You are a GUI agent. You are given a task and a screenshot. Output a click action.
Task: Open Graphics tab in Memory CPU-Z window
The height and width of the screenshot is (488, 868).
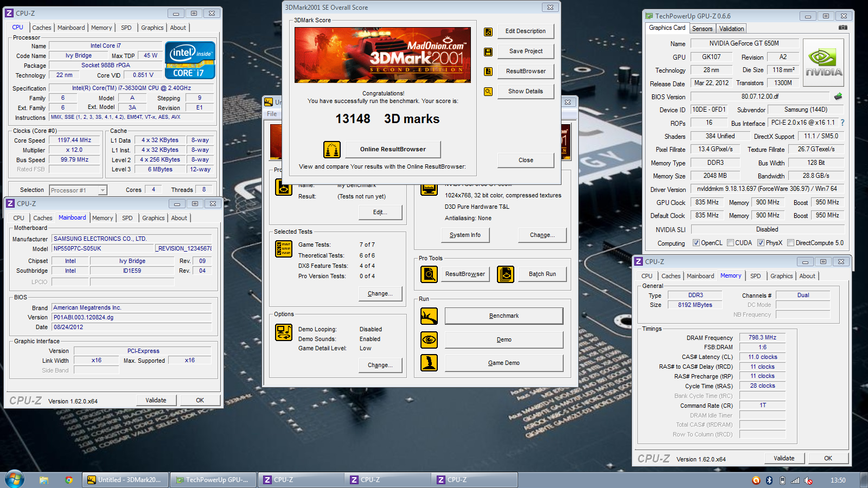781,276
